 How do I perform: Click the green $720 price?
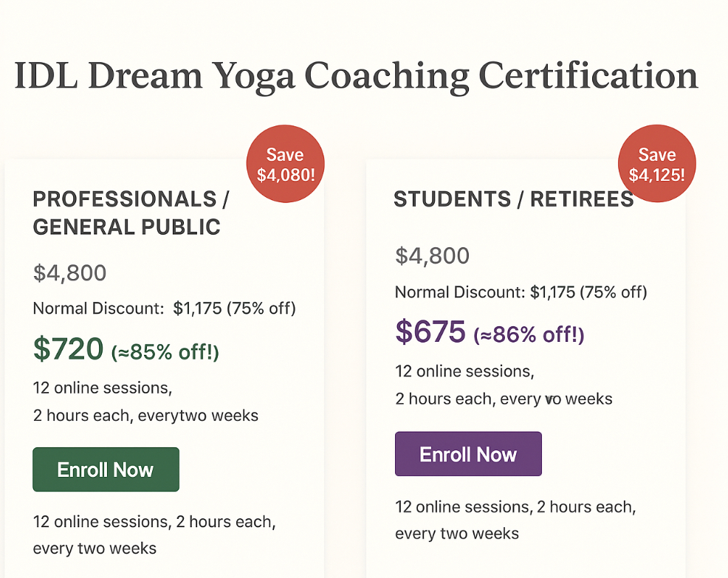(68, 349)
